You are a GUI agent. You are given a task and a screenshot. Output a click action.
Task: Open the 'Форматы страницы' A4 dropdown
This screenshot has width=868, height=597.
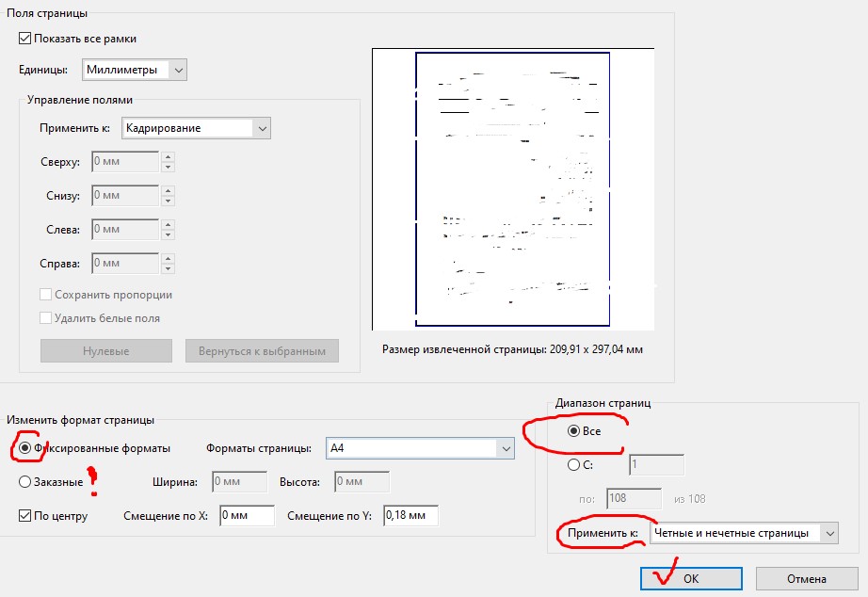(x=420, y=448)
